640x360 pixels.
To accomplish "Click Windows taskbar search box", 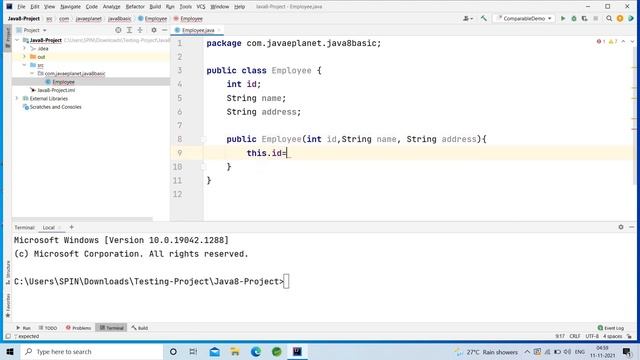I will (x=91, y=351).
